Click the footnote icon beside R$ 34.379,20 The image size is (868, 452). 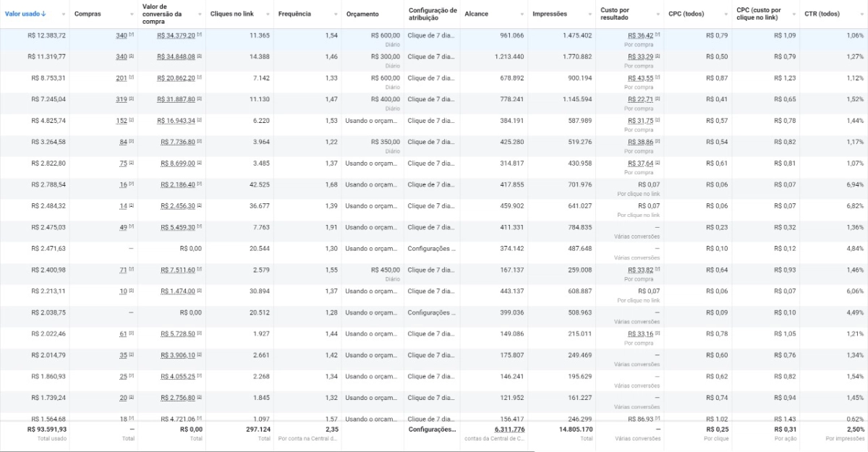[x=200, y=35]
